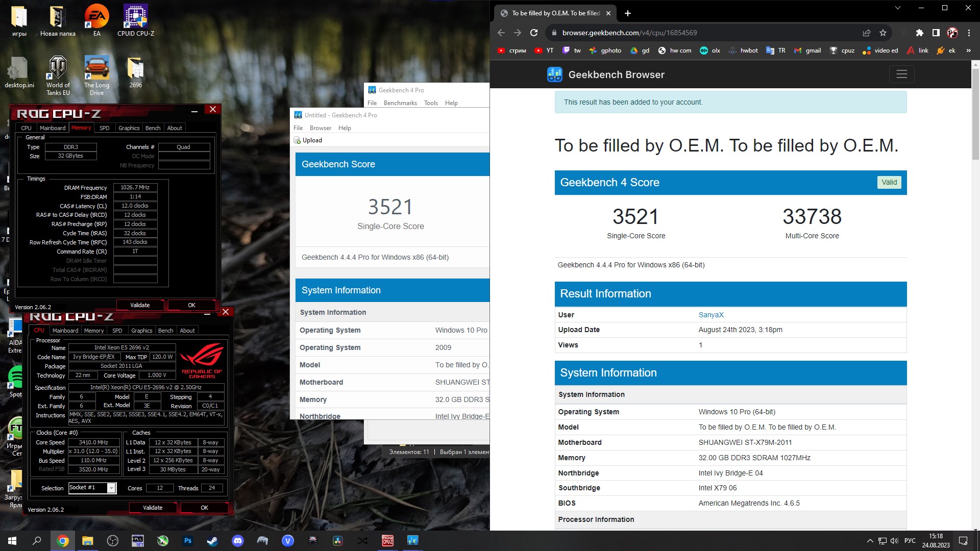Click Upload button in Geekbench window
This screenshot has height=551, width=980.
(308, 140)
